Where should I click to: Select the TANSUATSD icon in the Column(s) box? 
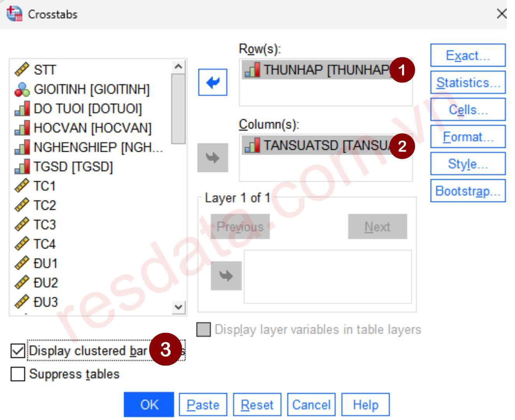click(252, 145)
